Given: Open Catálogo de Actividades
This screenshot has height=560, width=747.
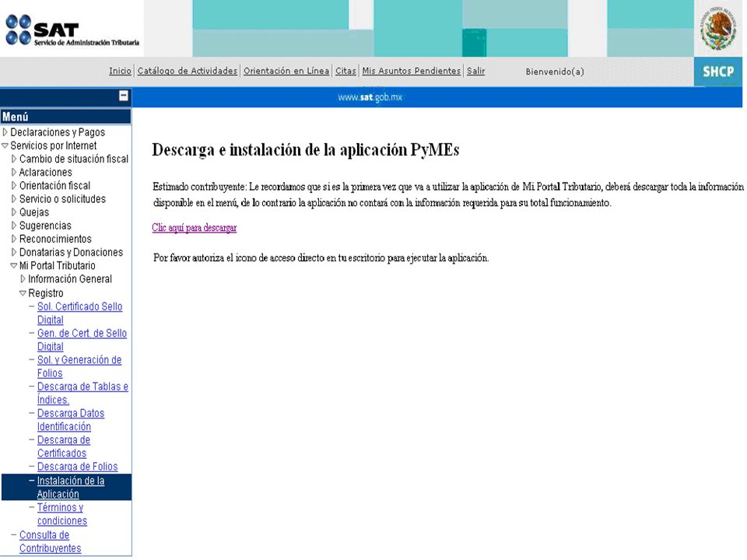Looking at the screenshot, I should pyautogui.click(x=188, y=71).
